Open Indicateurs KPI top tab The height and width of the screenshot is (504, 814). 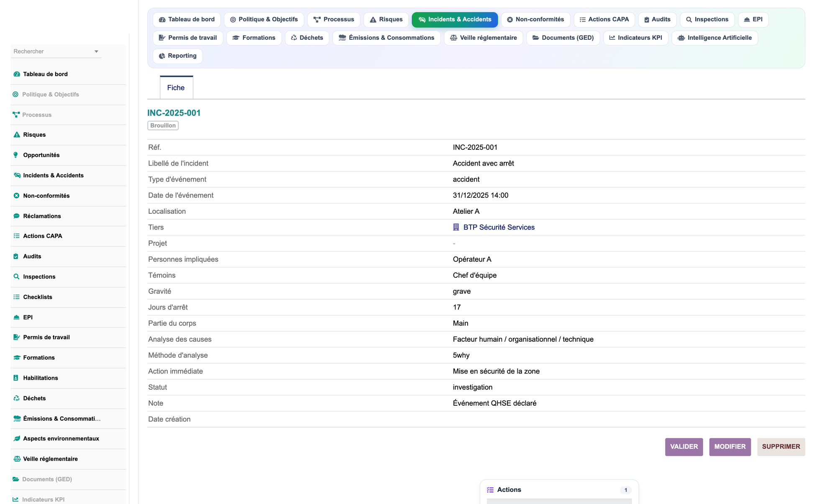[636, 38]
